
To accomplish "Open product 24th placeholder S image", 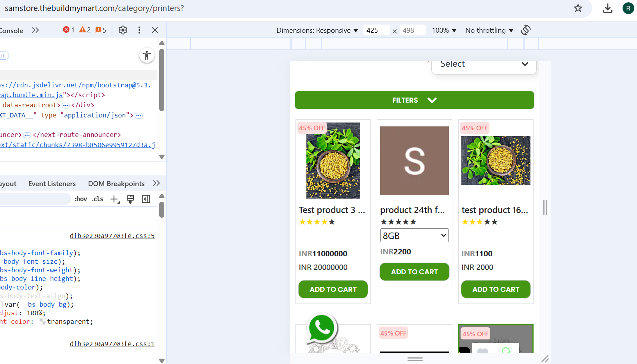I will point(415,161).
